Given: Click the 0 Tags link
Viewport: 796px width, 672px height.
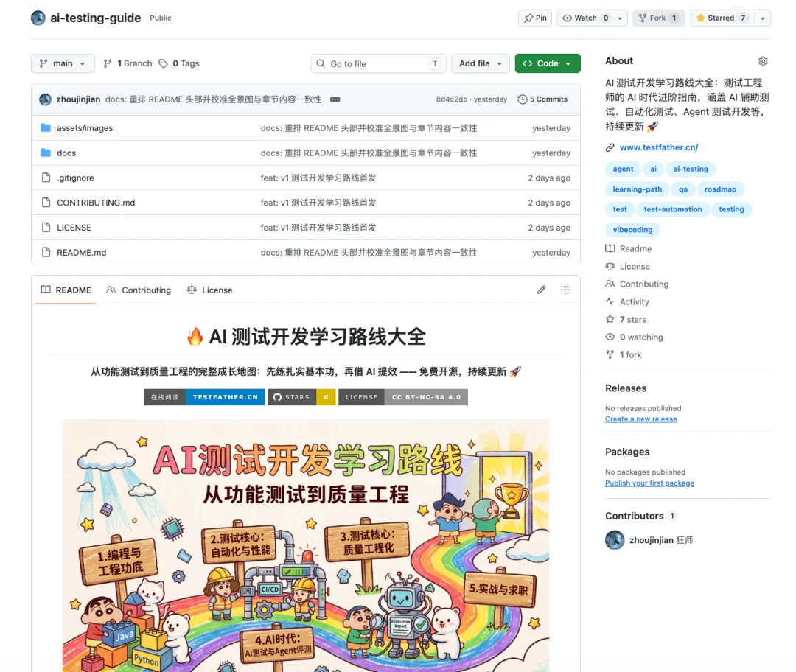Looking at the screenshot, I should (x=179, y=63).
